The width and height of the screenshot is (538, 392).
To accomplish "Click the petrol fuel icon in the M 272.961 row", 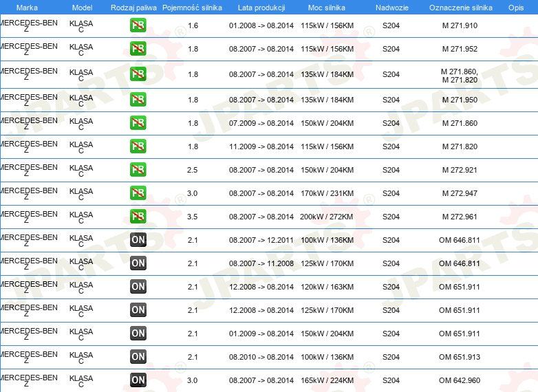I will [x=138, y=216].
